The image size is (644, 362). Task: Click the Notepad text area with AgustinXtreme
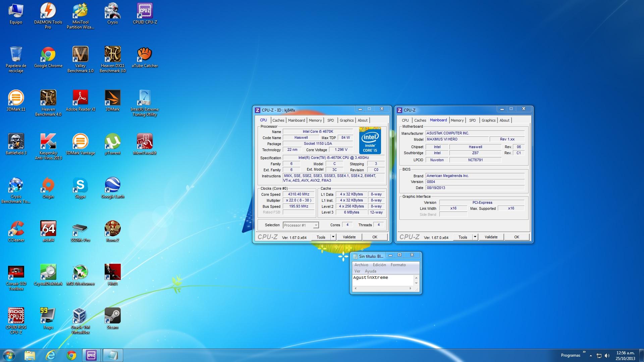pyautogui.click(x=383, y=280)
